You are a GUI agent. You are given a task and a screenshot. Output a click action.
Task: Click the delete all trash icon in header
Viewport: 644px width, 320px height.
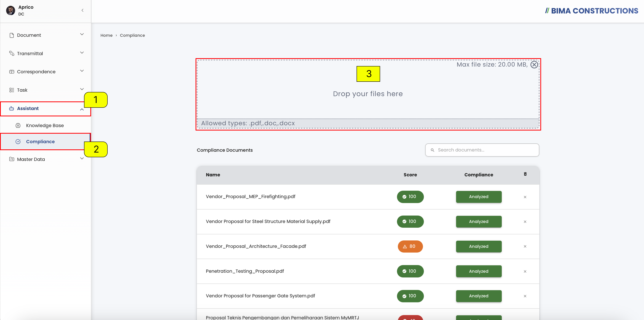[525, 174]
